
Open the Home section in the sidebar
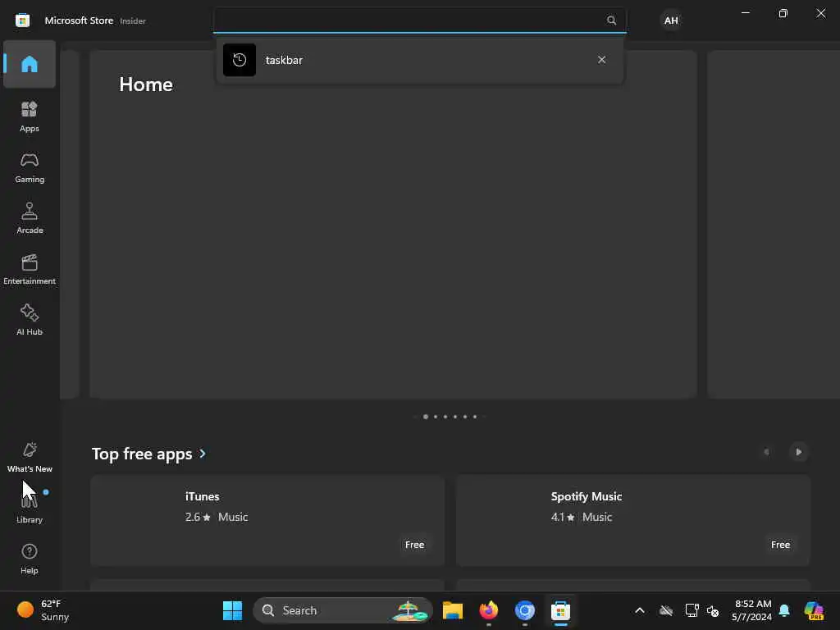tap(30, 64)
